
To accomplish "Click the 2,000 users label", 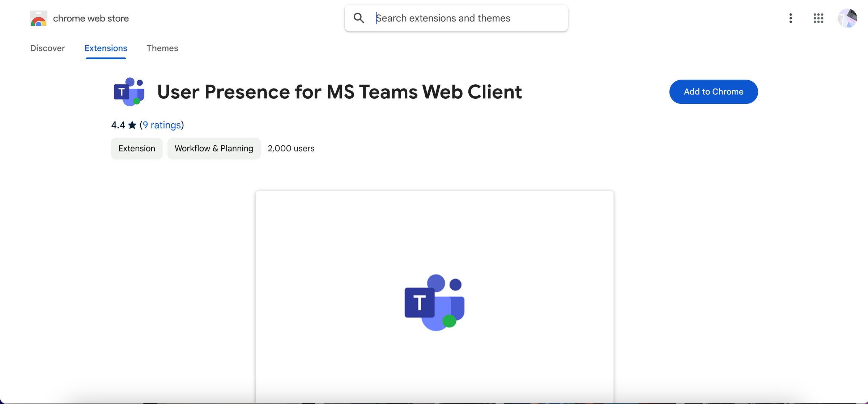I will click(291, 148).
